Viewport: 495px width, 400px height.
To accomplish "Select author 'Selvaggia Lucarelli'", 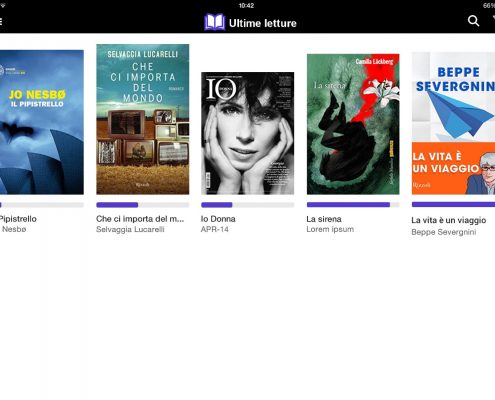I will (x=130, y=229).
